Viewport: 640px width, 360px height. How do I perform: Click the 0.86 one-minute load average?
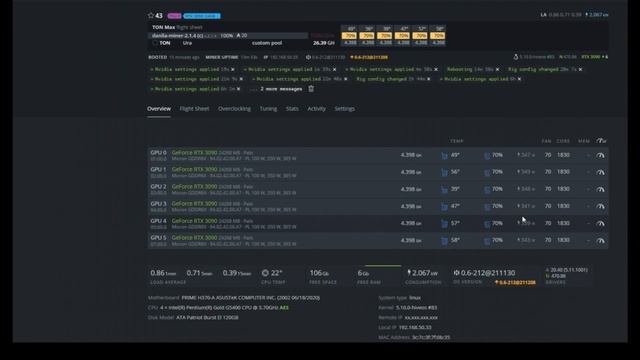coord(163,273)
